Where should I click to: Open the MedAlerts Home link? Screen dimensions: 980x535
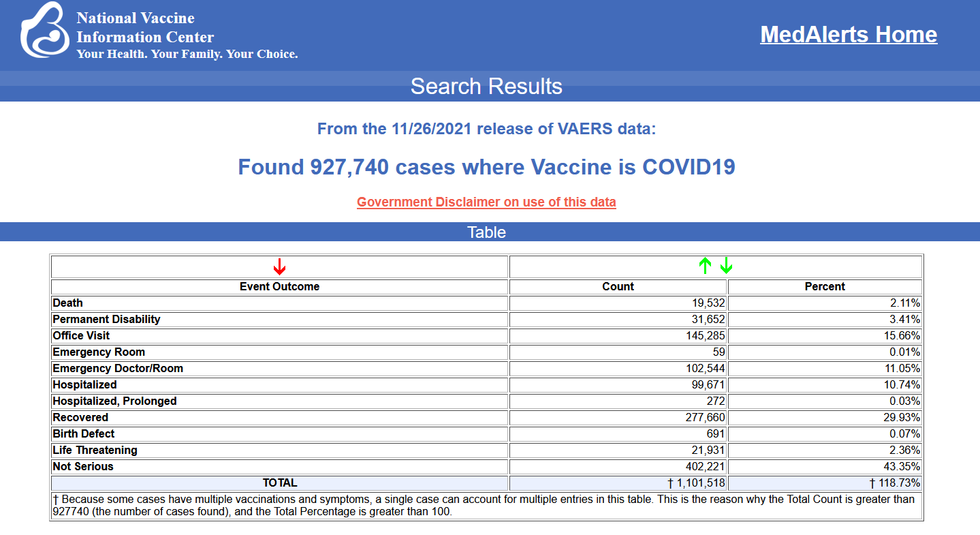[849, 34]
